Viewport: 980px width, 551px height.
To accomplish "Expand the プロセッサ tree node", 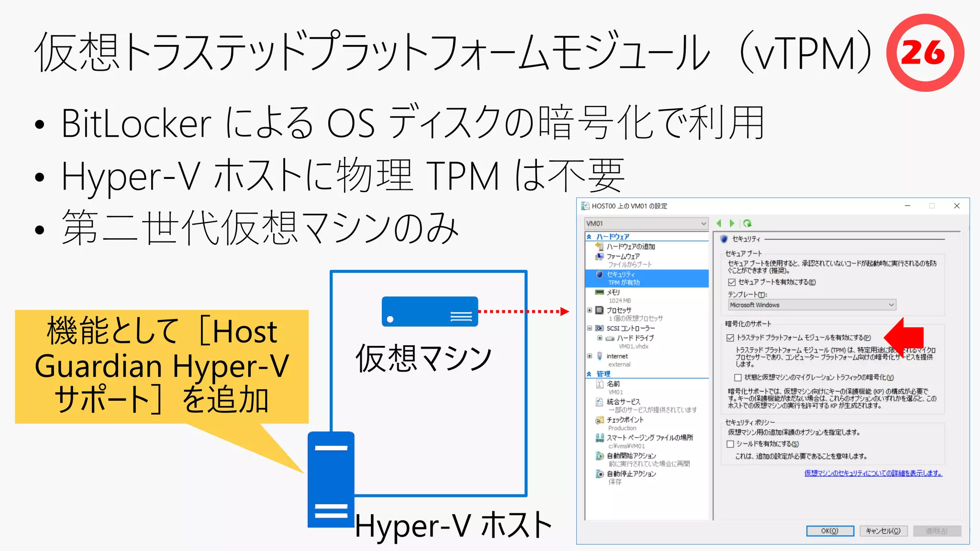I will coord(590,310).
